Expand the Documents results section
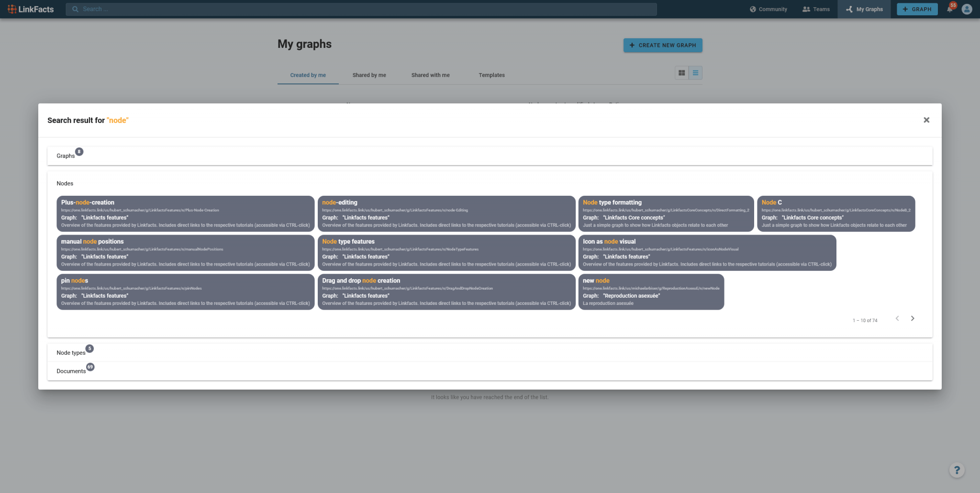Screen dimensions: 980x493 click(x=71, y=370)
